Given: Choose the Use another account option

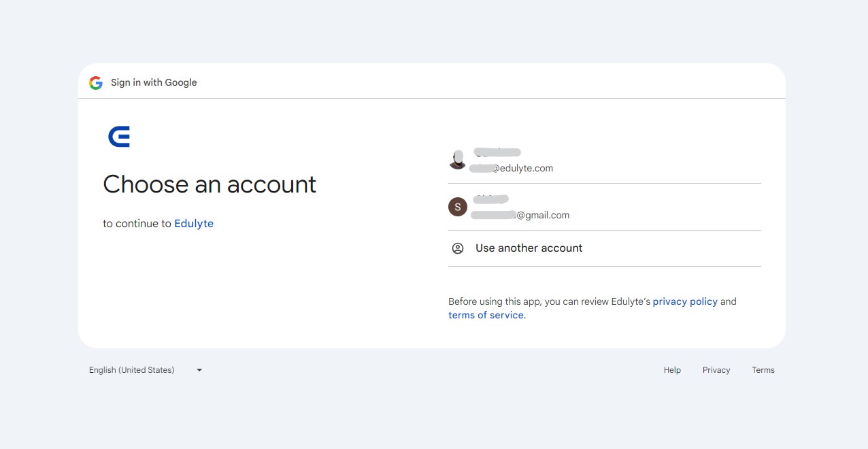Looking at the screenshot, I should click(x=605, y=248).
